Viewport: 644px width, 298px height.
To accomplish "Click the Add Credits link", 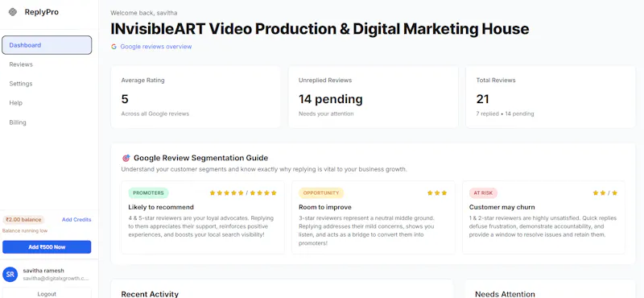I will 76,220.
